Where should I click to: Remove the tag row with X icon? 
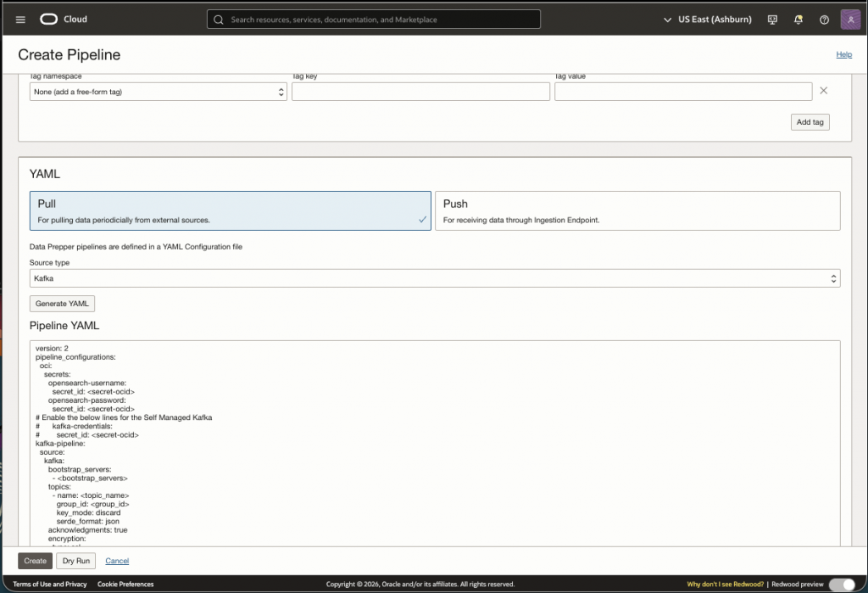[x=823, y=91]
